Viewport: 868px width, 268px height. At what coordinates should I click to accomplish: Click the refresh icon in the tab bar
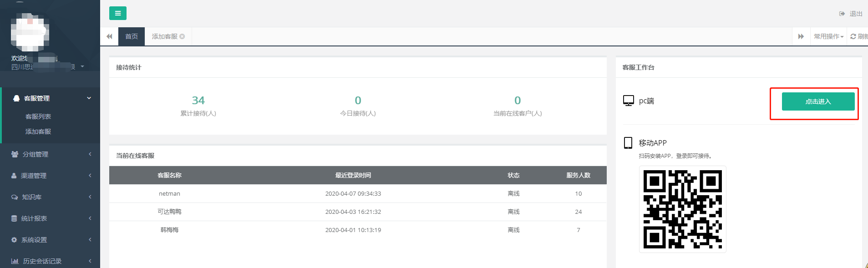click(853, 36)
